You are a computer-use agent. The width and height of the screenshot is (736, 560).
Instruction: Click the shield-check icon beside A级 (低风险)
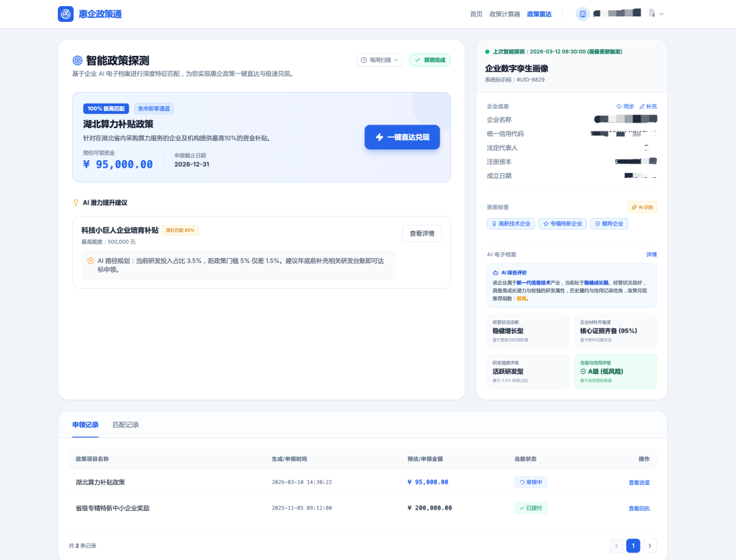(x=583, y=371)
